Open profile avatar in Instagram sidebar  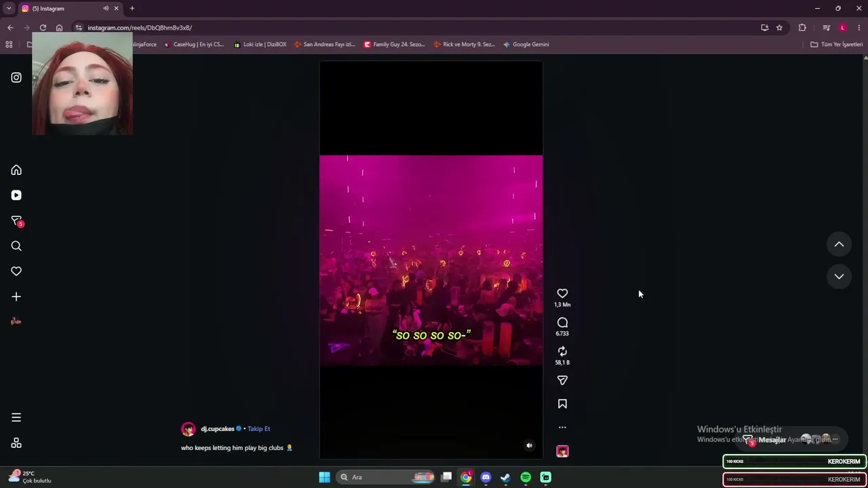point(16,321)
